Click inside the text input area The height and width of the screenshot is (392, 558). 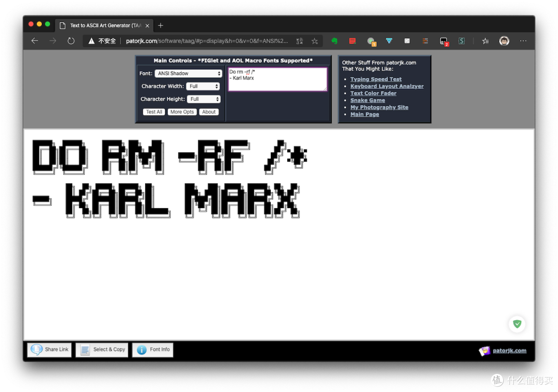pos(277,80)
